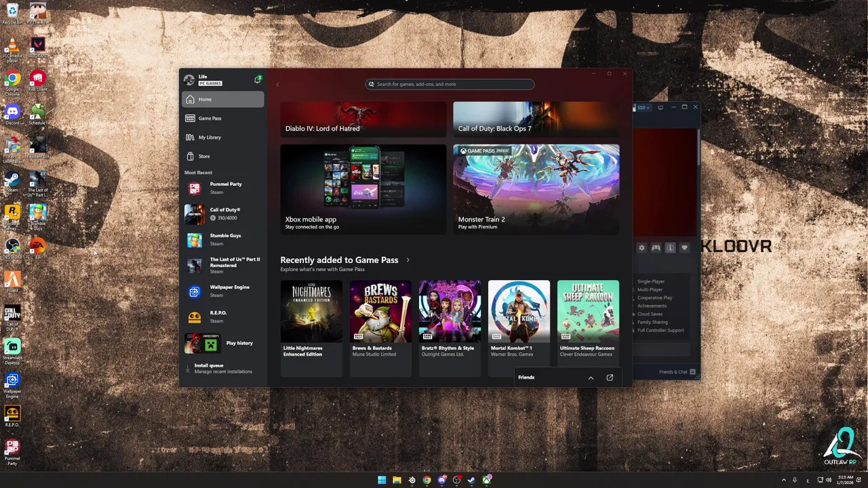Open the Xbox mobile app card

click(363, 189)
